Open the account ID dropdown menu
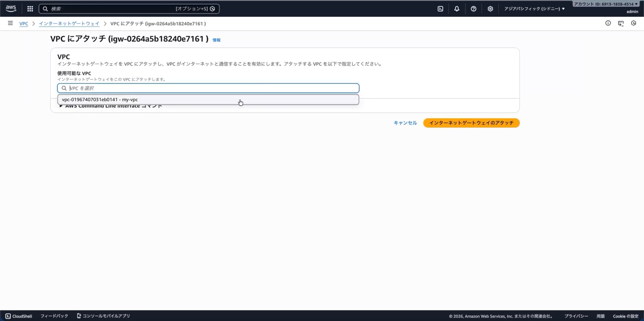The height and width of the screenshot is (321, 644). (605, 4)
